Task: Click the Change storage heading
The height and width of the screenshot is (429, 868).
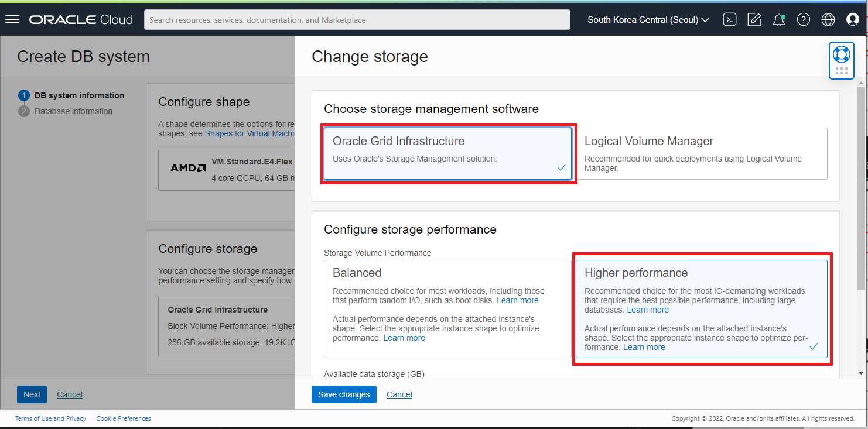Action: (x=370, y=57)
